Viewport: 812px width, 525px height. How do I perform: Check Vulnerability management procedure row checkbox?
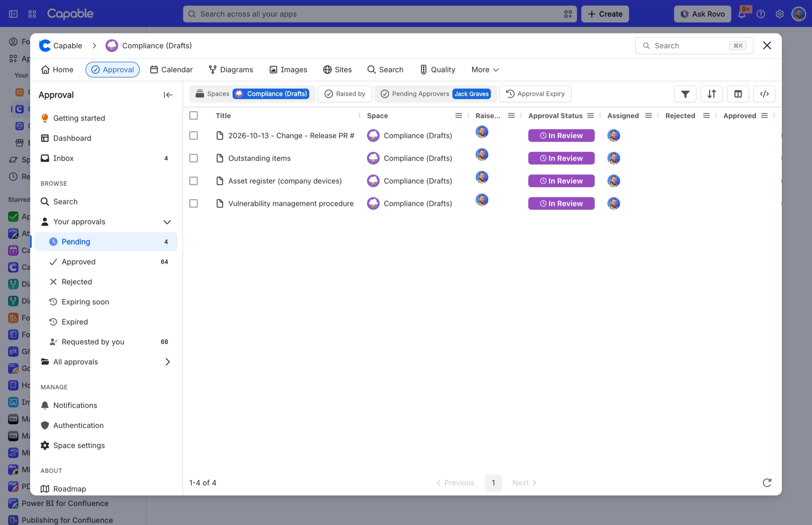click(x=194, y=203)
